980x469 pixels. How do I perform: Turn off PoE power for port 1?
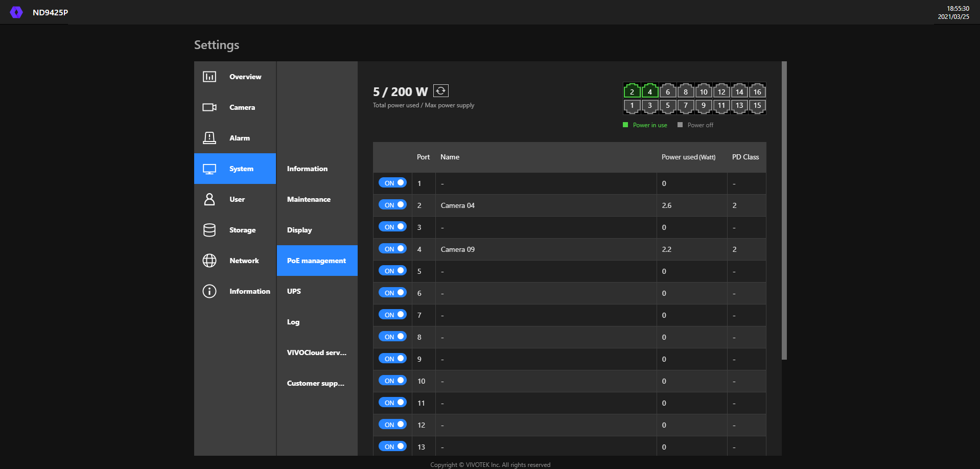[x=392, y=183]
